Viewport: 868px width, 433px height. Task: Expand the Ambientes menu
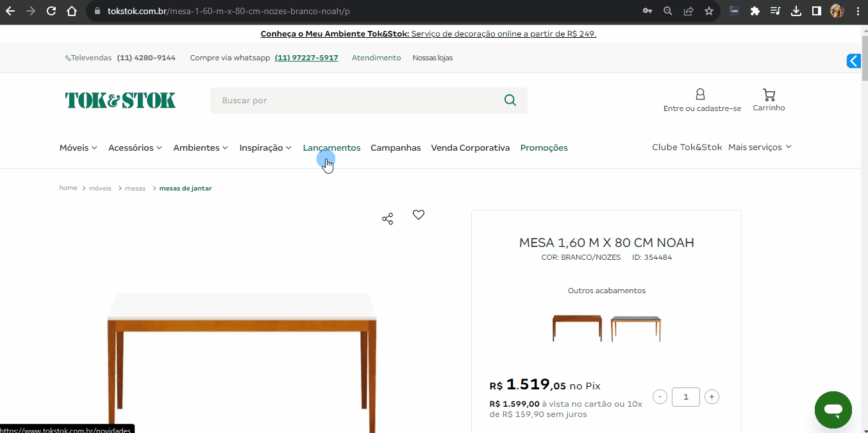click(201, 148)
